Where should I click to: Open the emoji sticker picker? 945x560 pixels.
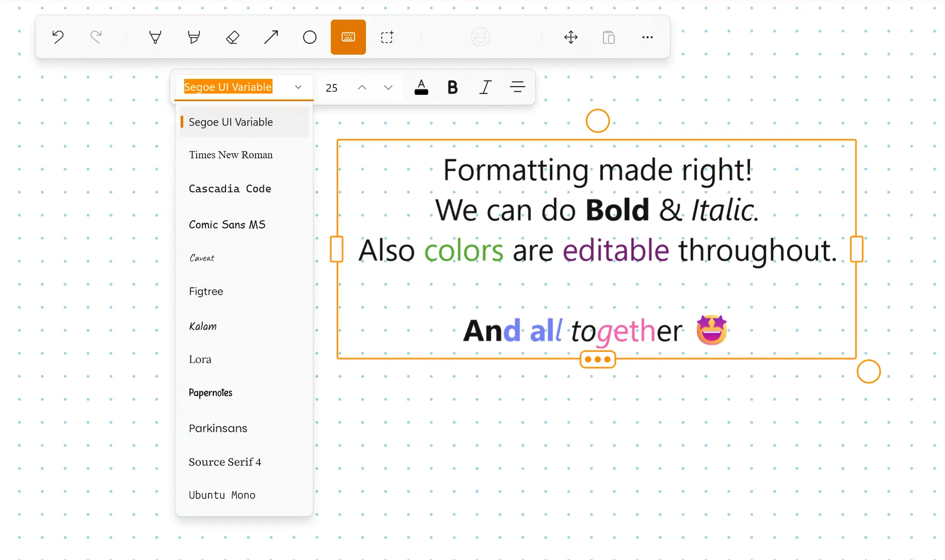click(480, 37)
